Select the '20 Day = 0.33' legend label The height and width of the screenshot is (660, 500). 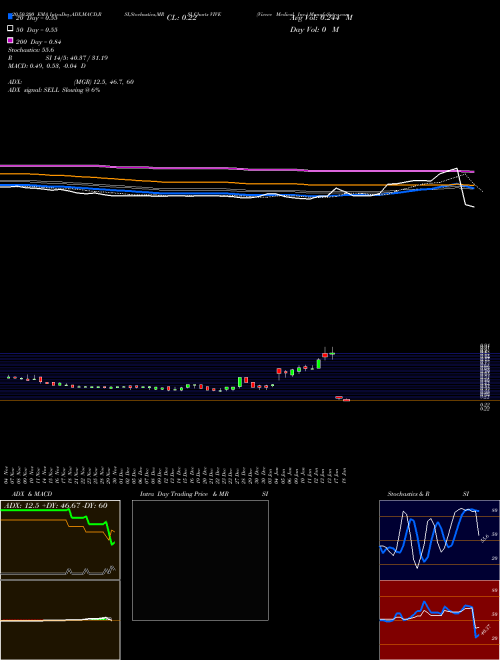(36, 18)
